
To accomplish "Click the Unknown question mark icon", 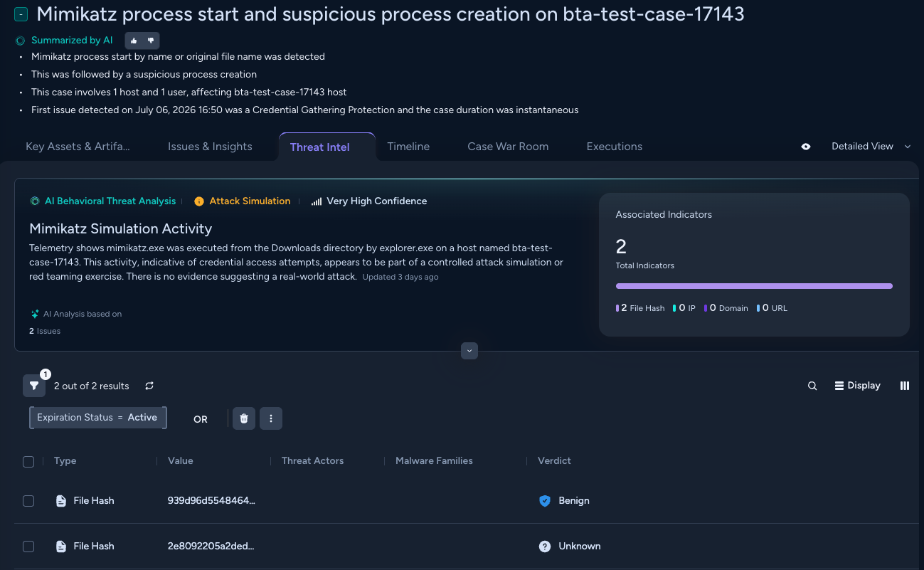I will coord(545,547).
